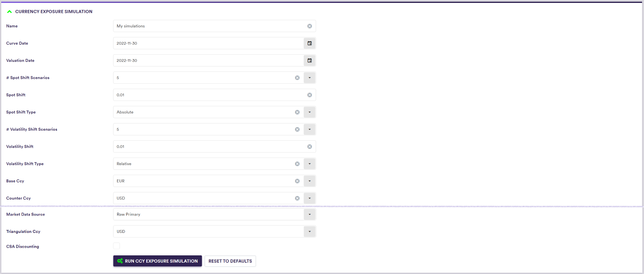This screenshot has width=644, height=274.
Task: Clear the Volatility Shift Type selection
Action: (297, 164)
